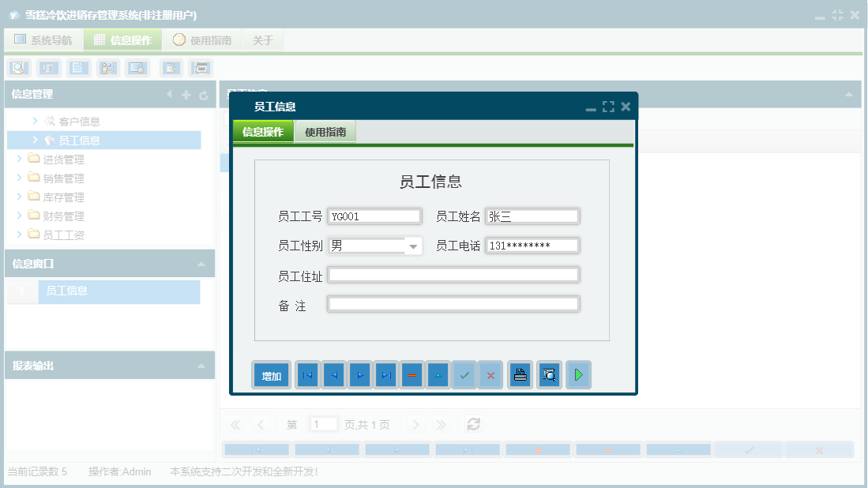868x488 pixels.
Task: Click the print icon in the employee dialog
Action: click(520, 375)
